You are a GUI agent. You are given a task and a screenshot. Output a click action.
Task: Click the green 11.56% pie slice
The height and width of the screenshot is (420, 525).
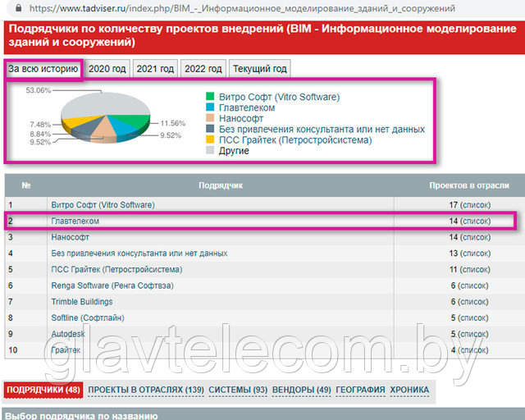[x=134, y=121]
